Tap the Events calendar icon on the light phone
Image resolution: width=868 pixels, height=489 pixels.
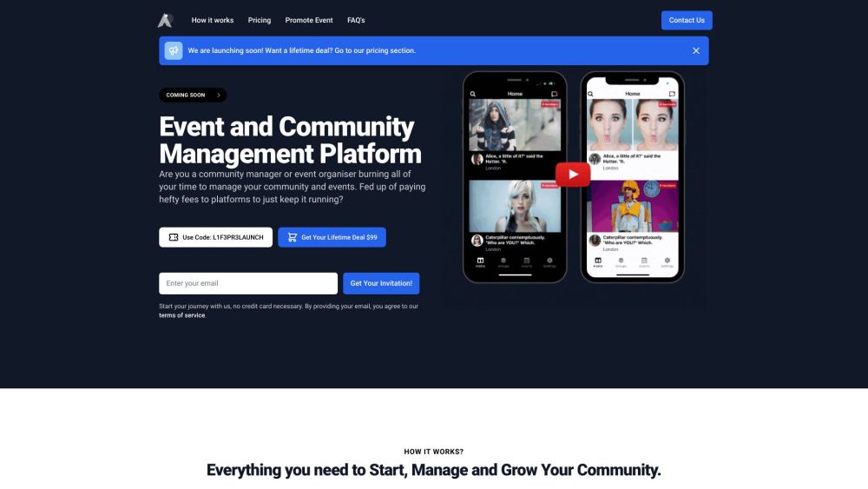coord(644,261)
